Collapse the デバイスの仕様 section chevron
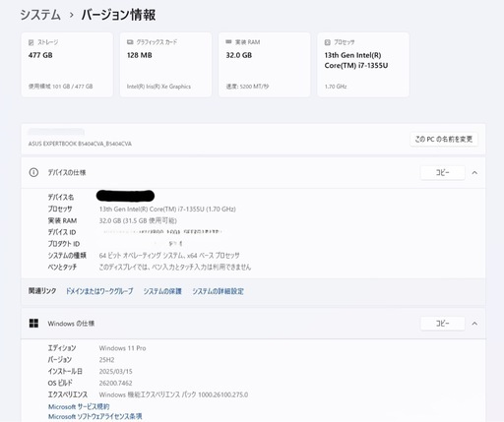The height and width of the screenshot is (422, 504). [474, 173]
